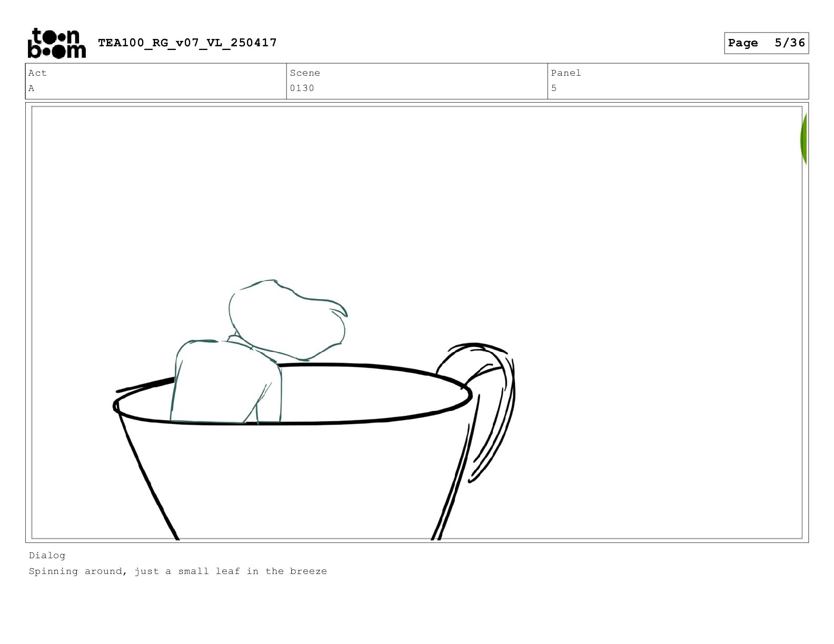Click the scene number 0130
Image resolution: width=834 pixels, height=644 pixels.
[x=302, y=88]
